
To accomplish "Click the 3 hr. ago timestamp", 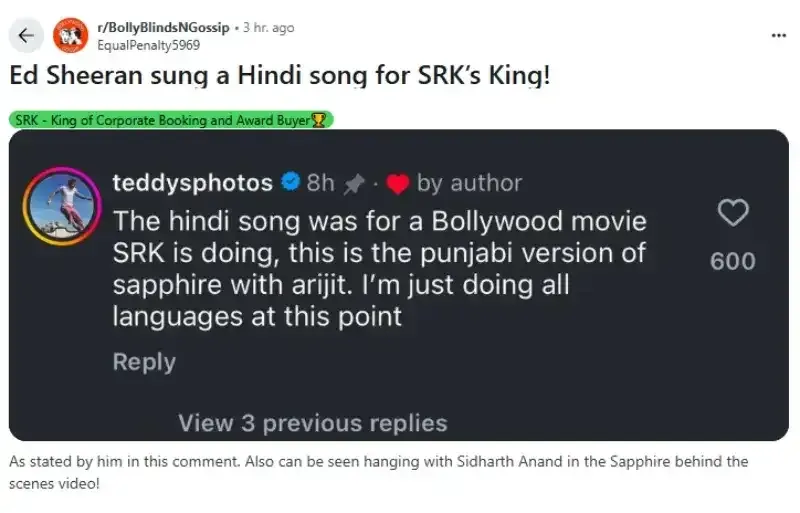I will [x=268, y=28].
